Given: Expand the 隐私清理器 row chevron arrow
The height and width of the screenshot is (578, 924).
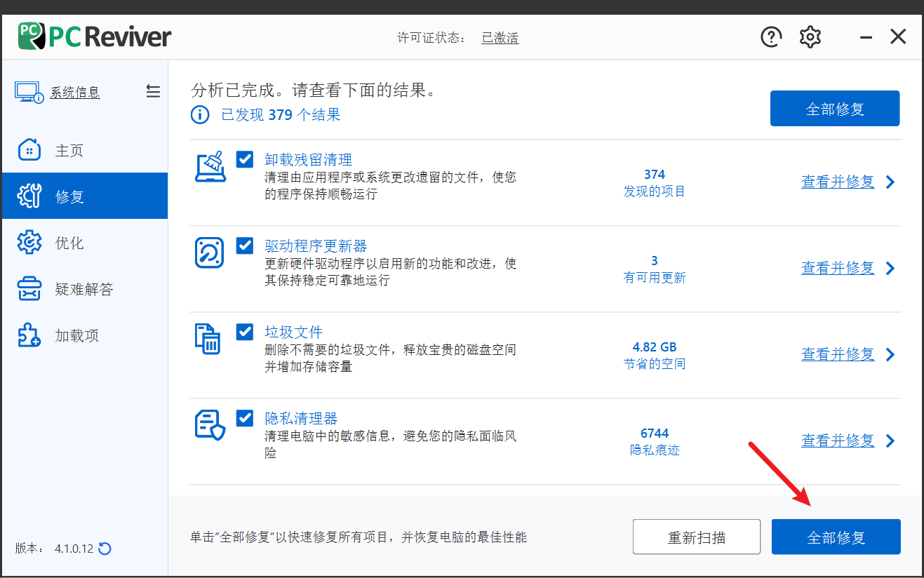Looking at the screenshot, I should [890, 441].
